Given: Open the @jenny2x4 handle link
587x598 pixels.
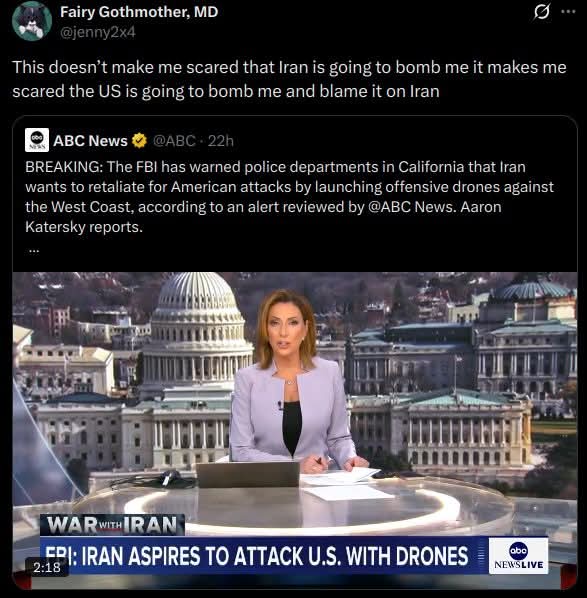Looking at the screenshot, I should (x=98, y=32).
